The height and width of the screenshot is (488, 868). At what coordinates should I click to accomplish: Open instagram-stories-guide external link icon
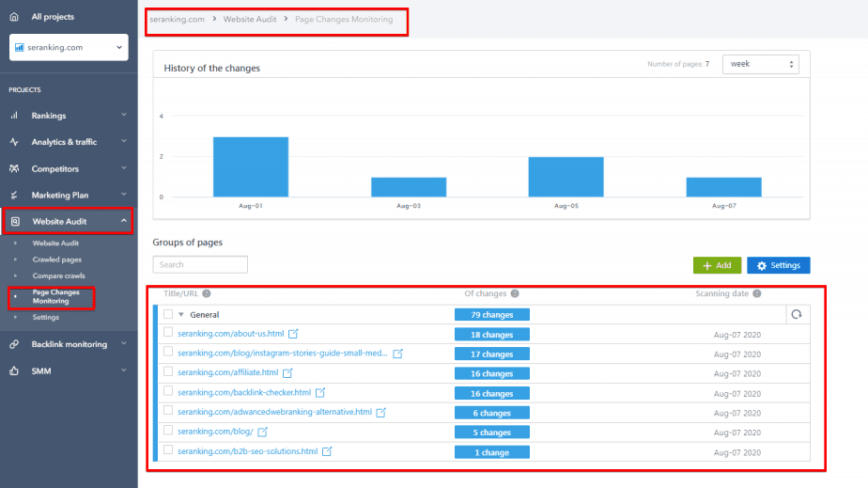pyautogui.click(x=397, y=354)
